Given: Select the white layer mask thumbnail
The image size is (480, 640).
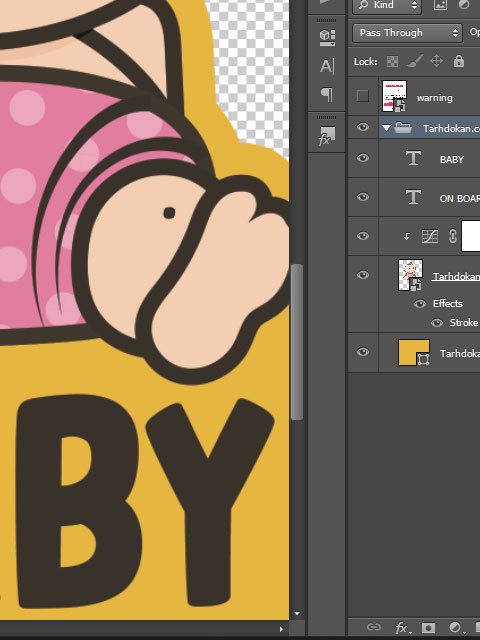Looking at the screenshot, I should click(471, 236).
